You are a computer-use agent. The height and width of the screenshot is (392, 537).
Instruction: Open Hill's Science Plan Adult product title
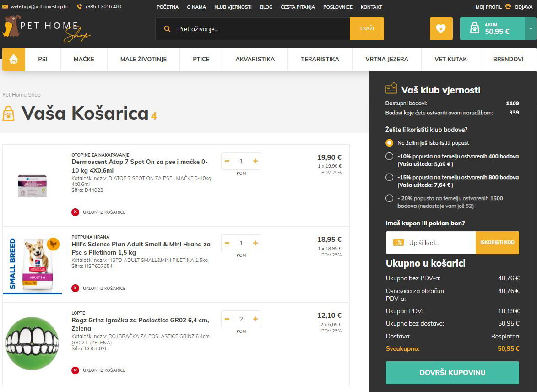click(x=141, y=248)
